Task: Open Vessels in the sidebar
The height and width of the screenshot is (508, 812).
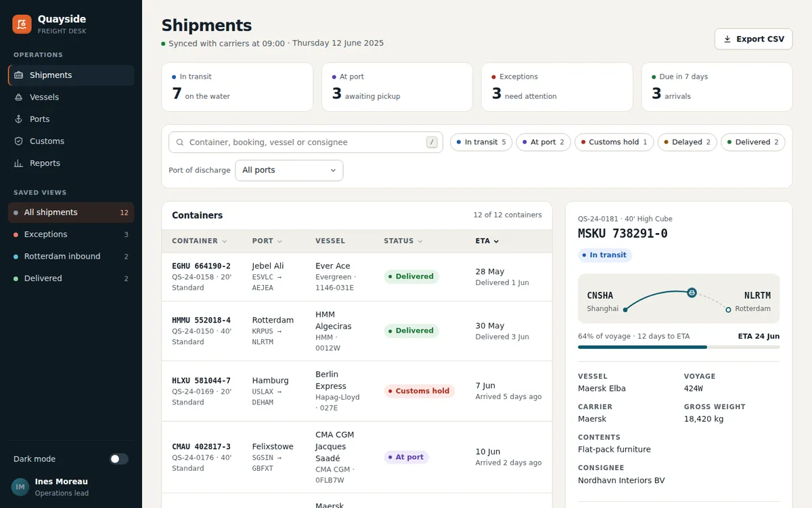Action: pyautogui.click(x=71, y=97)
